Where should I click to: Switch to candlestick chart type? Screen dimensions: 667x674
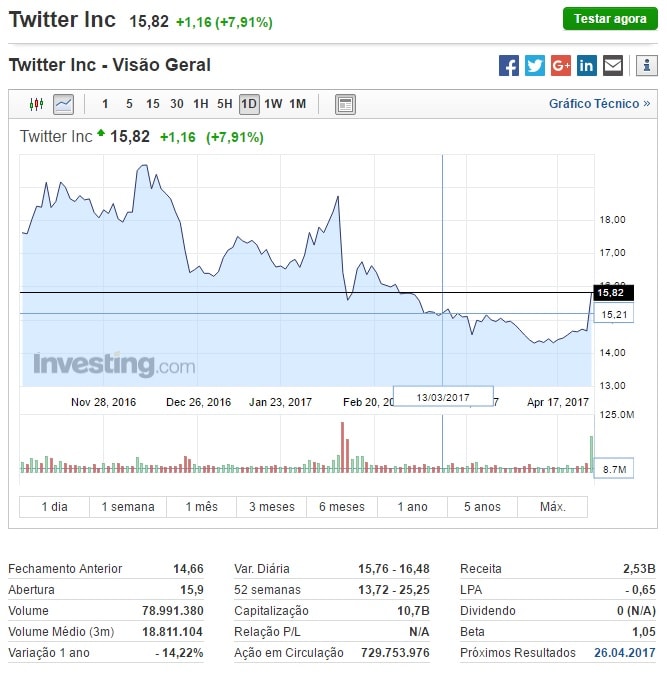37,104
